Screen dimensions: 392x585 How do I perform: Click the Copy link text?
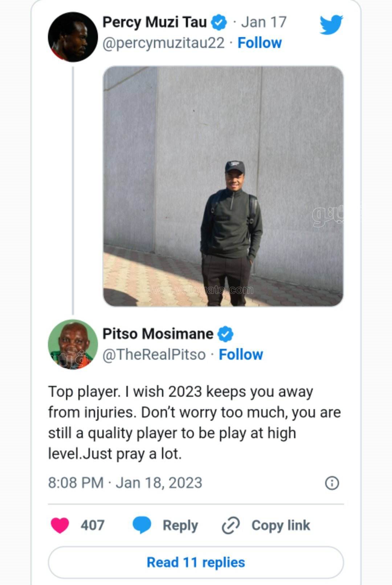(281, 525)
